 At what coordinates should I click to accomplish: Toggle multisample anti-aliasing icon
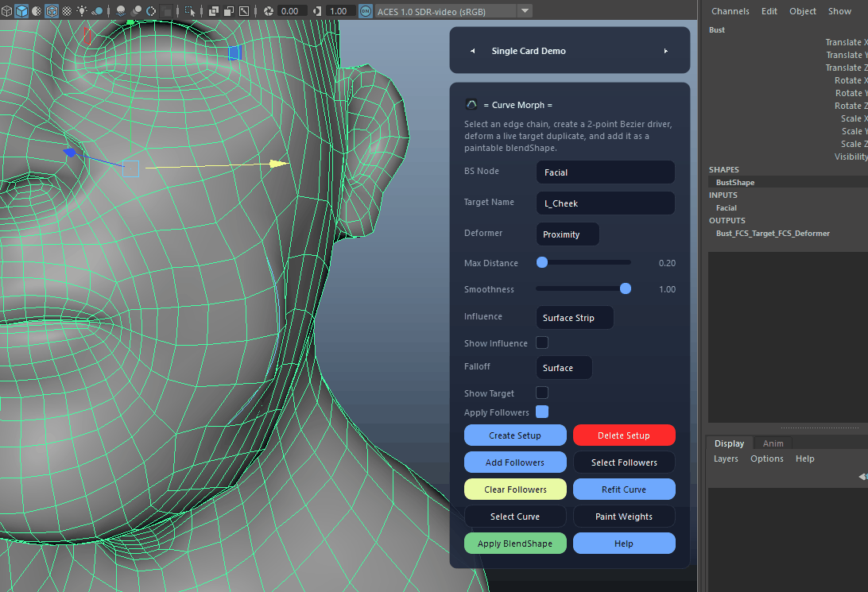(x=150, y=11)
